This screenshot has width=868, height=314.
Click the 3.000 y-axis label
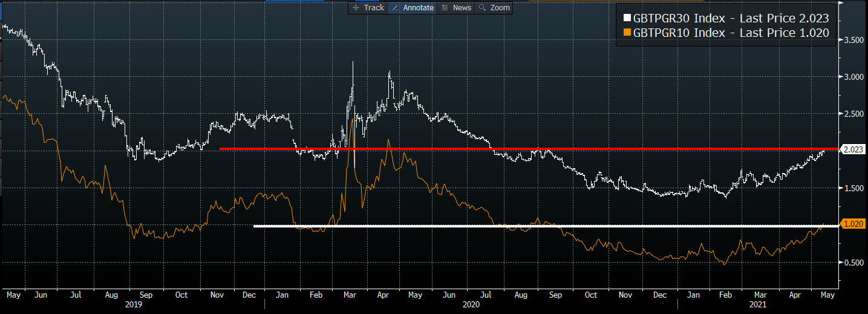(853, 77)
